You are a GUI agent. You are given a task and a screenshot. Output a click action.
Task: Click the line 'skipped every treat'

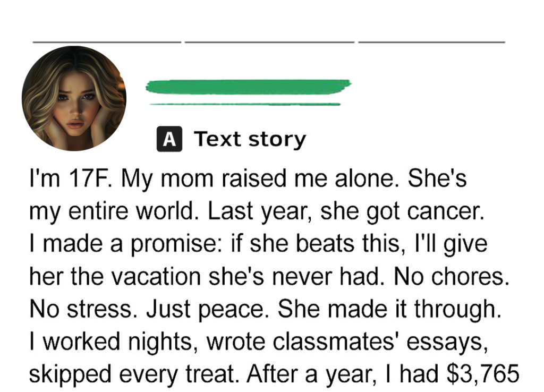(x=274, y=374)
